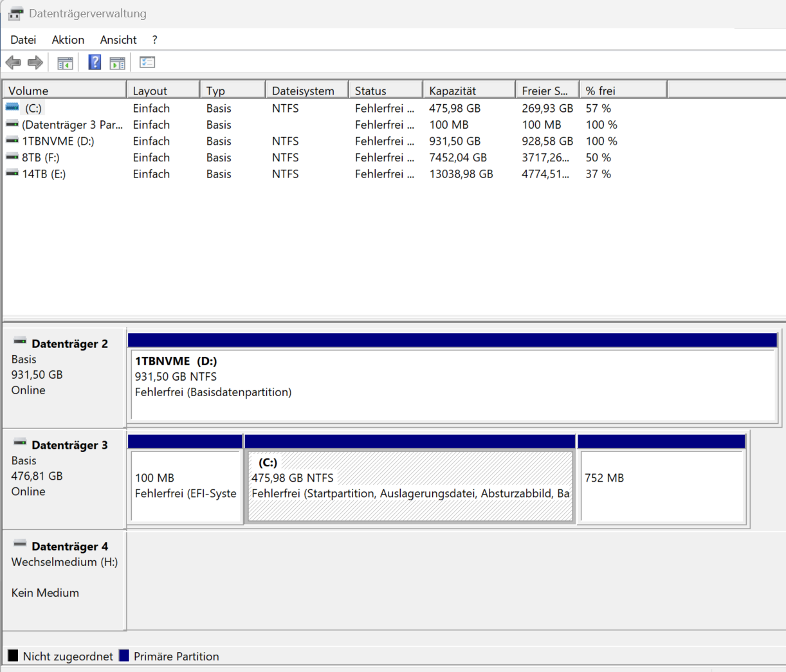Click the "Kein Medium" text
Image resolution: width=786 pixels, height=672 pixels.
pyautogui.click(x=45, y=593)
